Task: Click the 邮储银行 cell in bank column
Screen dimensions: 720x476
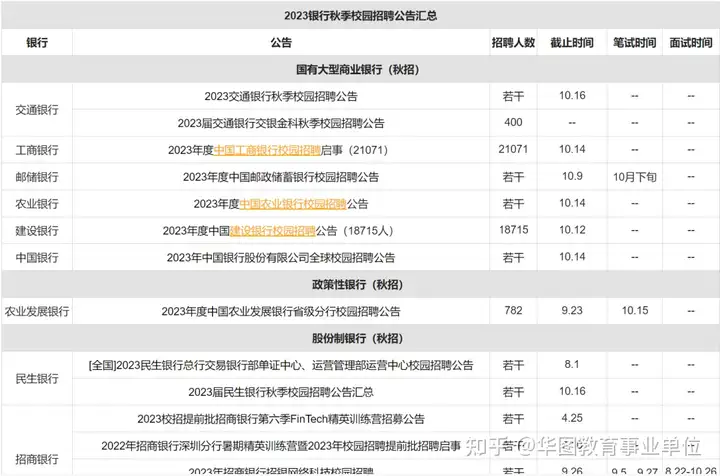Action: pyautogui.click(x=37, y=177)
